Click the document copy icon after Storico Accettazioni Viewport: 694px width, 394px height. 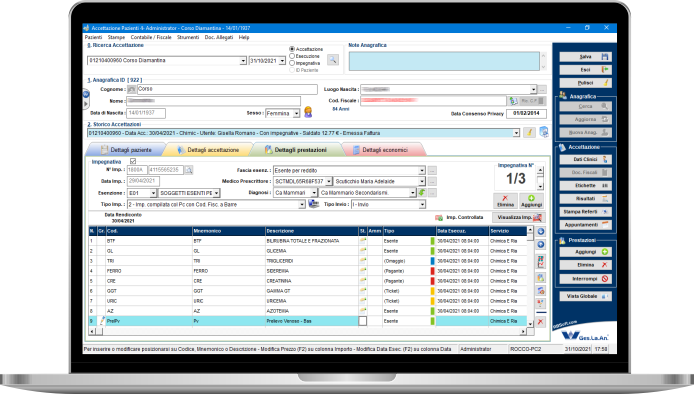pos(544,132)
